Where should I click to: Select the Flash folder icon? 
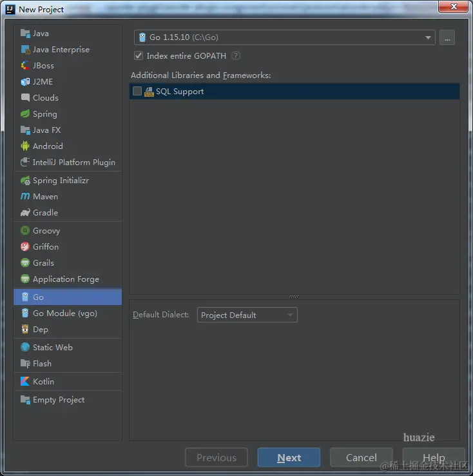25,363
